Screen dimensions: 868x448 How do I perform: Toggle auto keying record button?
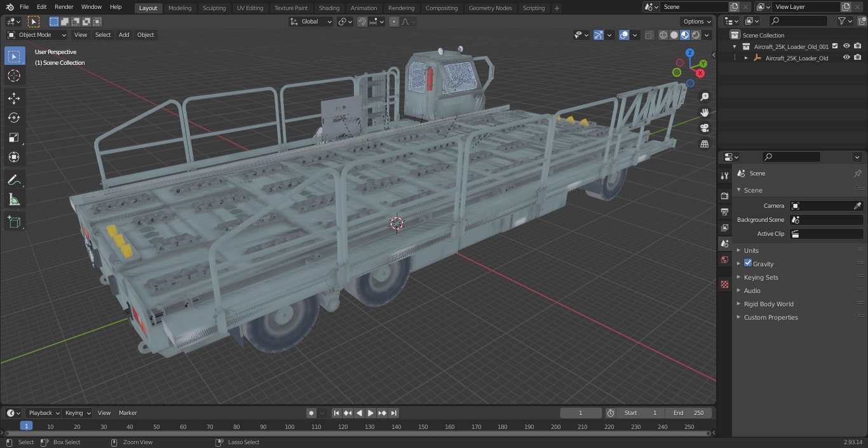pos(311,413)
